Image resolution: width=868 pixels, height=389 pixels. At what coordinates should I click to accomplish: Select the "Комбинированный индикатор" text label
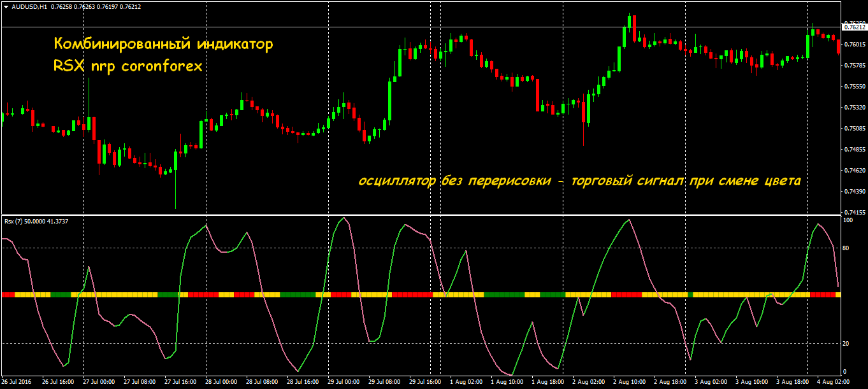coord(163,45)
